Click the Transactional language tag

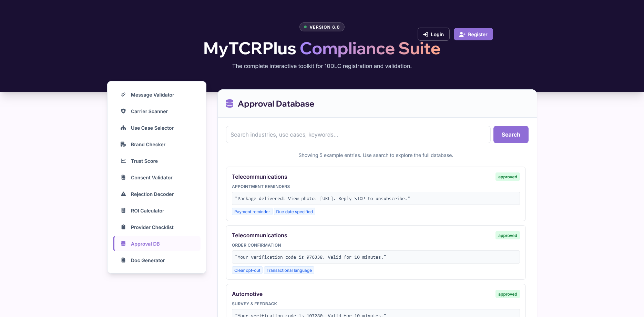point(289,270)
